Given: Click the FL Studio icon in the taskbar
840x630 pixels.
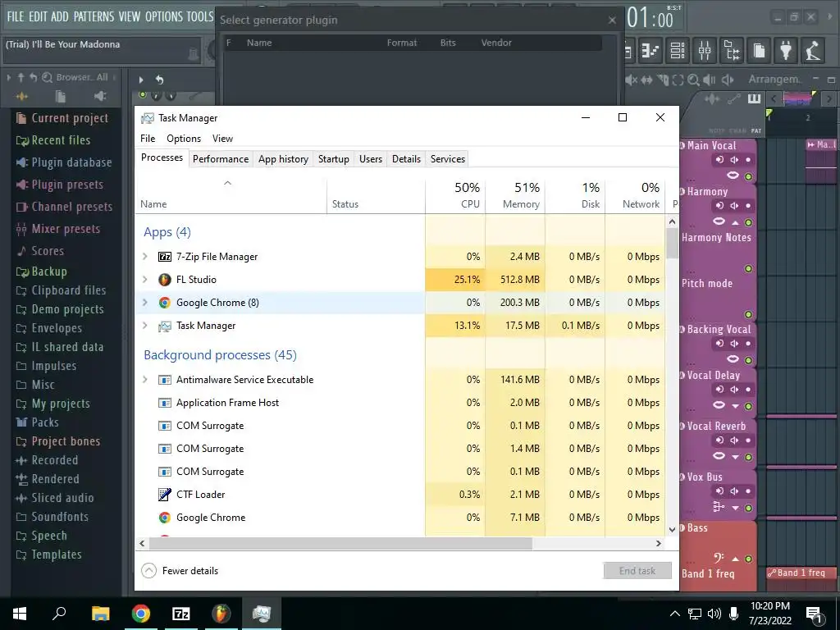Looking at the screenshot, I should [x=221, y=614].
